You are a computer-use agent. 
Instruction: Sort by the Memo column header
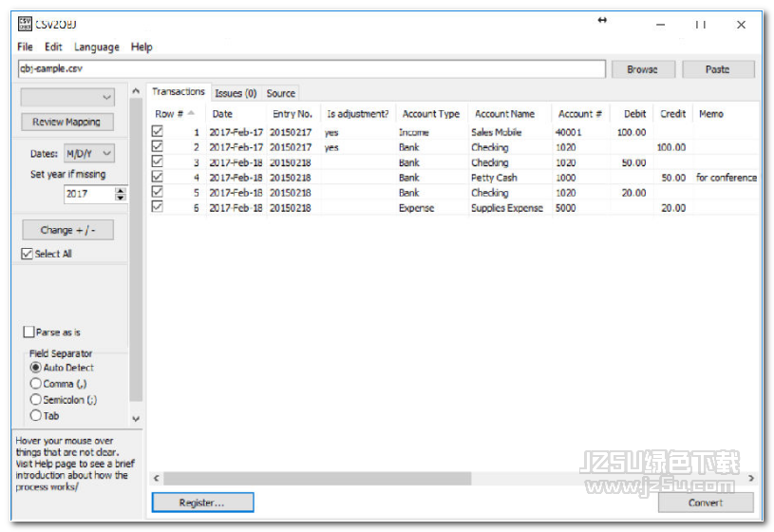(x=710, y=114)
